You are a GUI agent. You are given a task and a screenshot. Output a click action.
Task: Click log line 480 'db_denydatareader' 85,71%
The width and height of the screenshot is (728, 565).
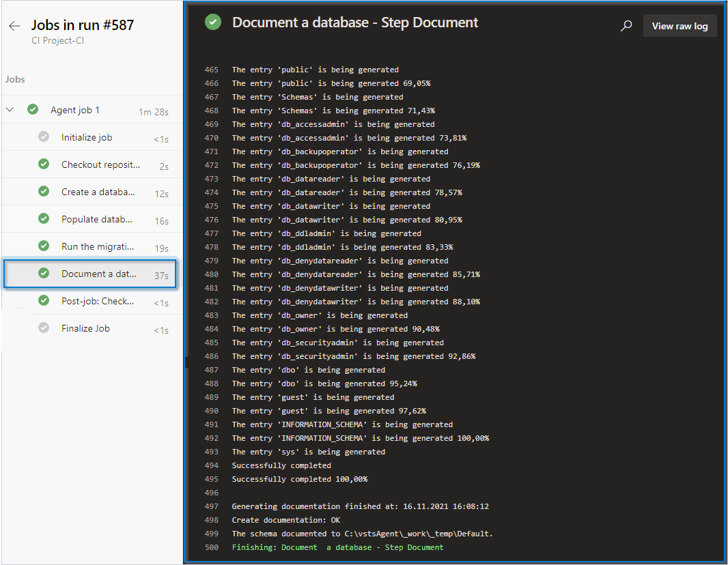(356, 274)
